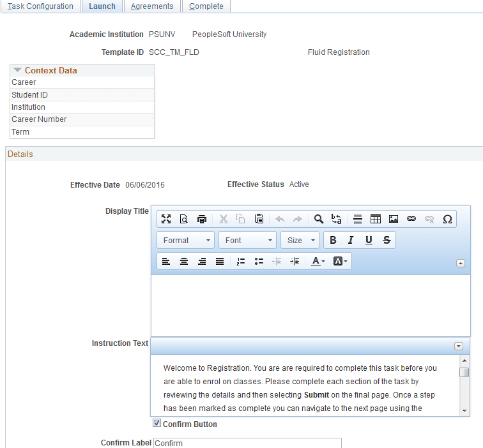Toggle italic formatting
The image size is (483, 448).
pos(351,240)
